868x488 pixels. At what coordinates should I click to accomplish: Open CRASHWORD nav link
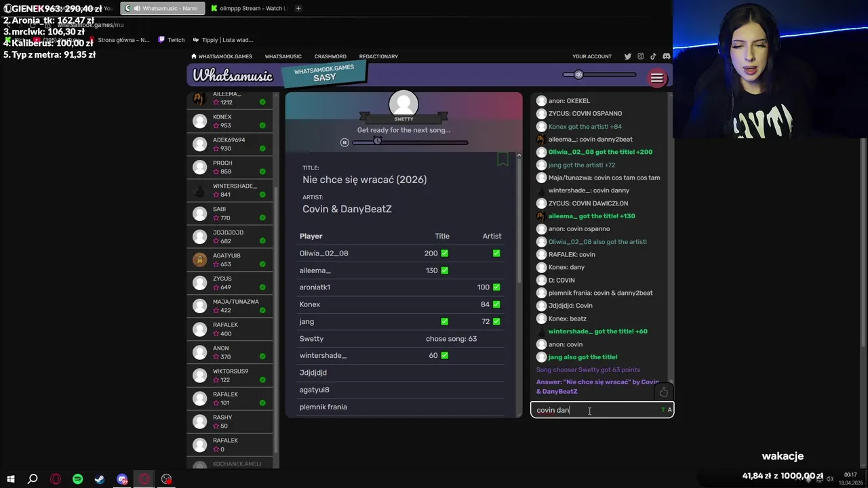point(330,56)
